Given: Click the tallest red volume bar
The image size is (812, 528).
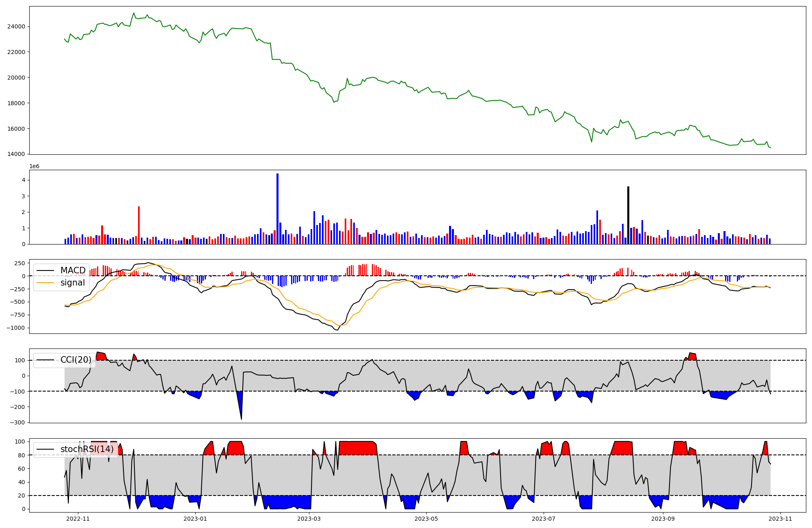Looking at the screenshot, I should tap(139, 225).
